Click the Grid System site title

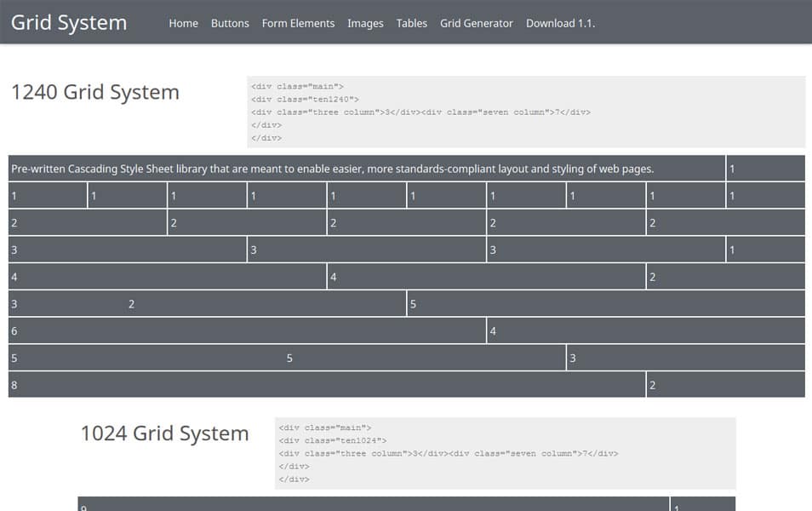coord(68,23)
